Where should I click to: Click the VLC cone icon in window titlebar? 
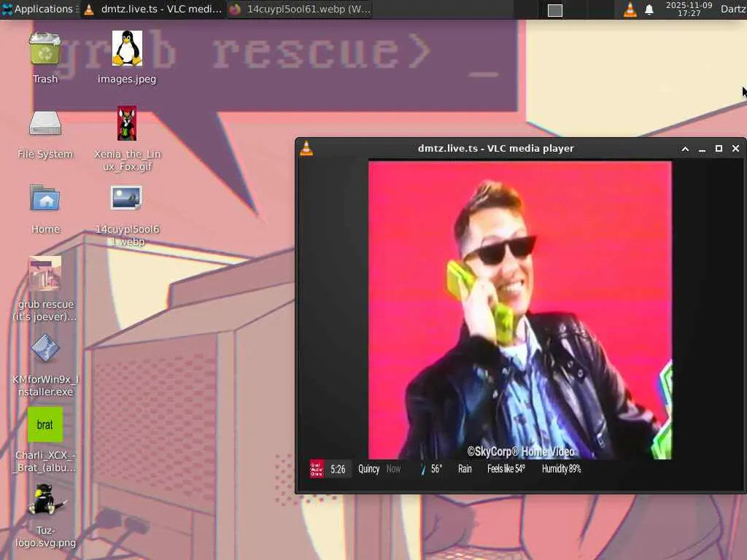[306, 149]
